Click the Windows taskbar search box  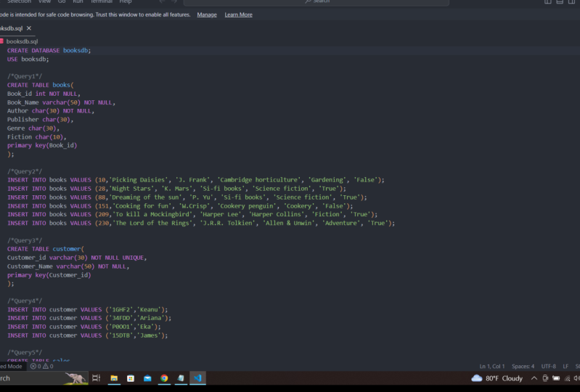(x=44, y=378)
